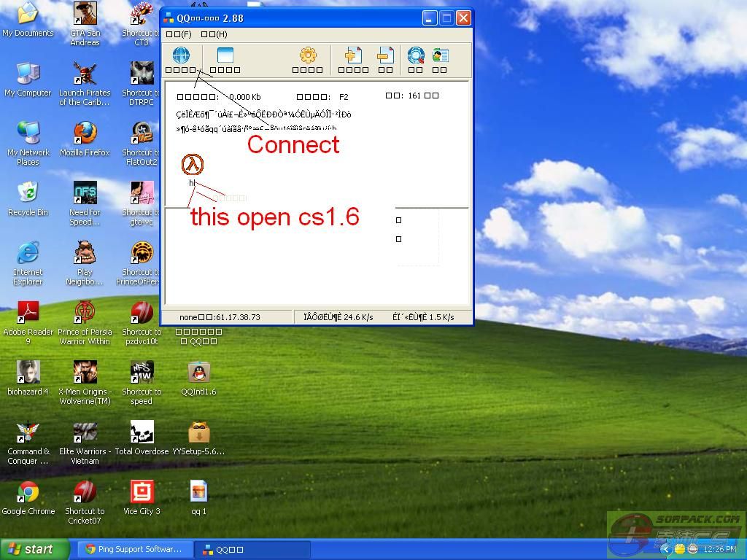
Task: Click the 1.5 K/s speed in status bar
Action: tap(441, 317)
